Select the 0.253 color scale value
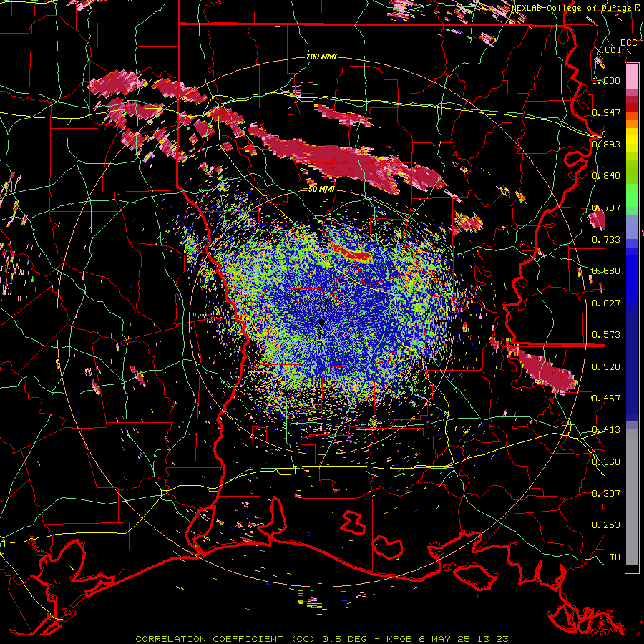This screenshot has width=644, height=644. point(606,525)
